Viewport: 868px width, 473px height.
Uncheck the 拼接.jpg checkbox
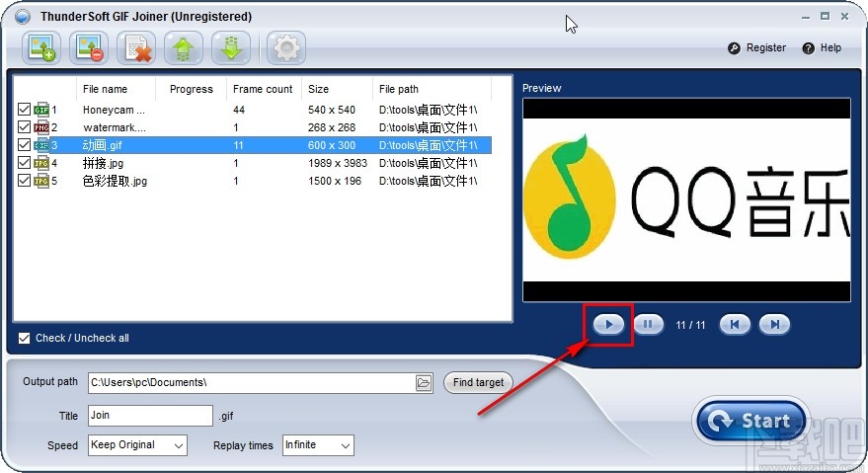pyautogui.click(x=24, y=163)
